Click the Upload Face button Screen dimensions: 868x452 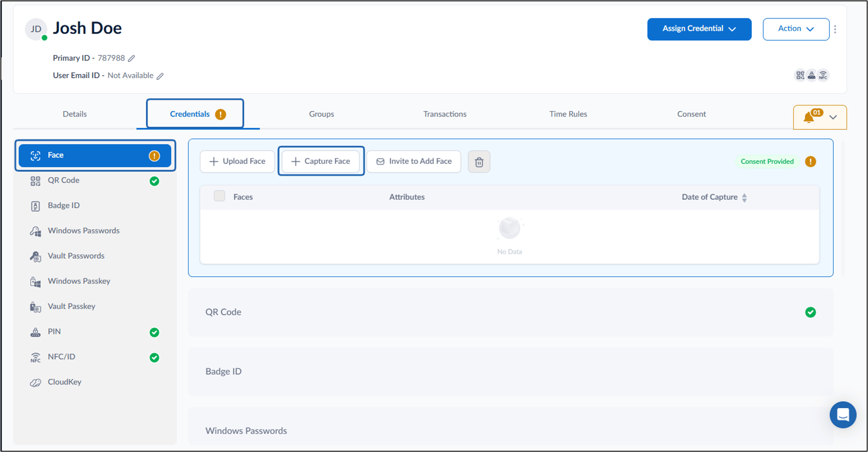(x=237, y=161)
